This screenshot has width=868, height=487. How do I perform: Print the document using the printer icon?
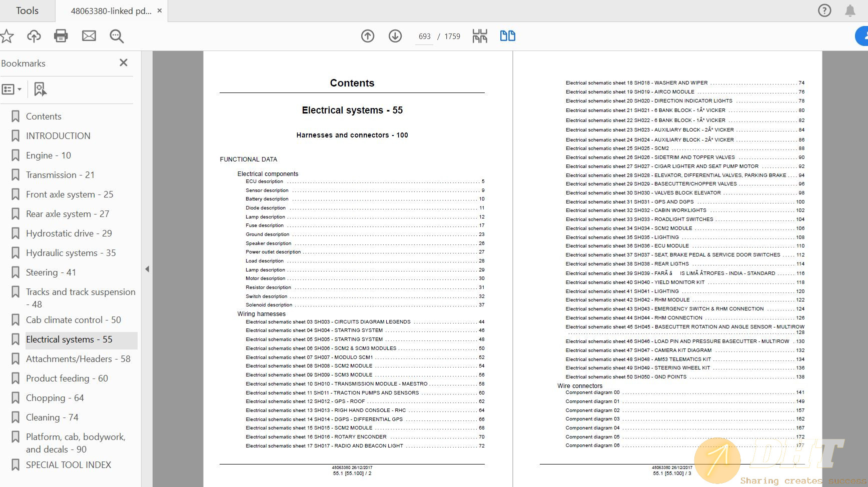(x=61, y=36)
